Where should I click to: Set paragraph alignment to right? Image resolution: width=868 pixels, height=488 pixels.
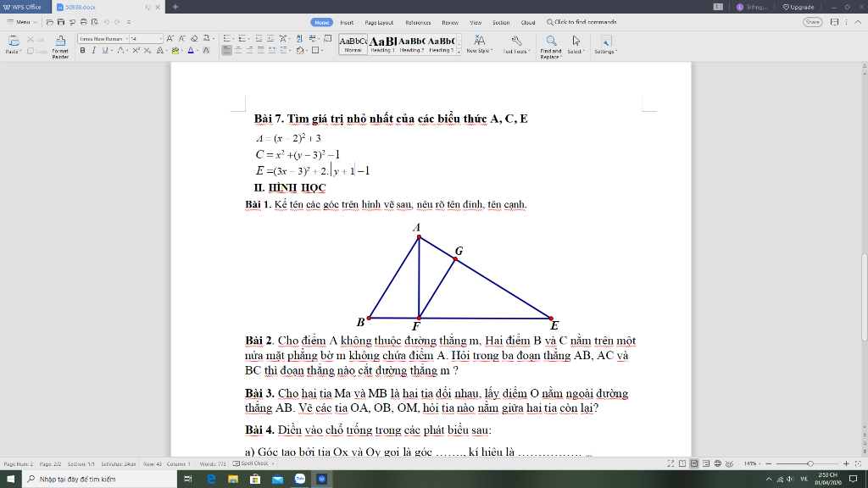[x=249, y=50]
